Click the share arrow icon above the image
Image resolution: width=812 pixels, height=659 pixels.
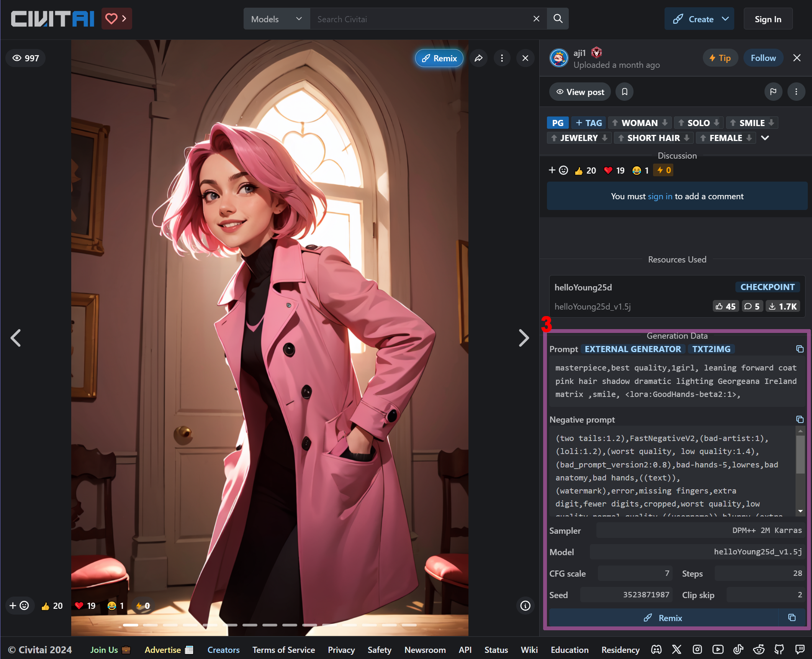tap(479, 58)
